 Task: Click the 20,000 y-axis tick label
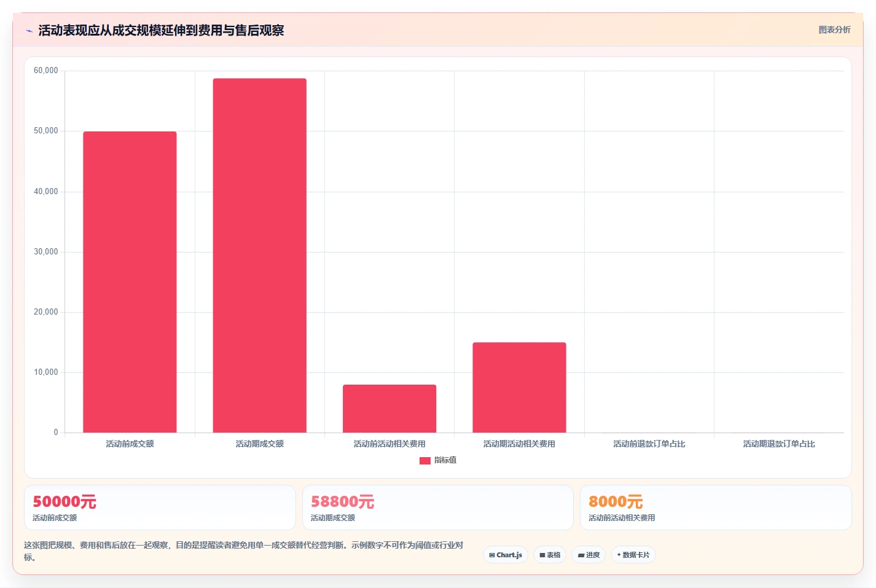[x=46, y=312]
